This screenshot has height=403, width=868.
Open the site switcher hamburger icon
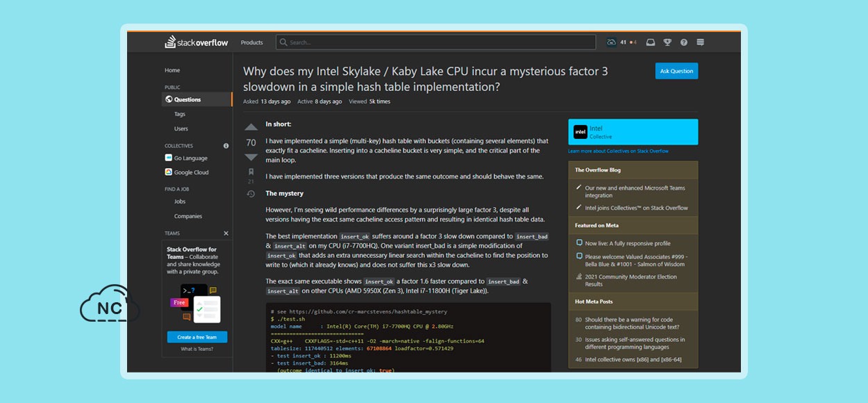tap(700, 42)
